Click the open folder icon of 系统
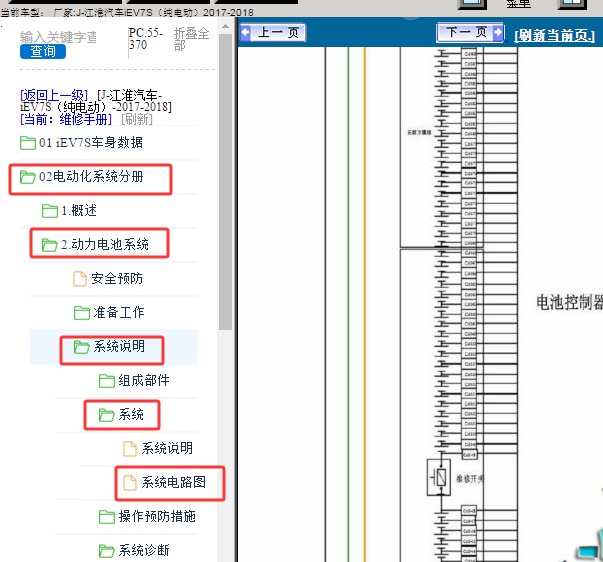This screenshot has width=603, height=562. (x=107, y=415)
